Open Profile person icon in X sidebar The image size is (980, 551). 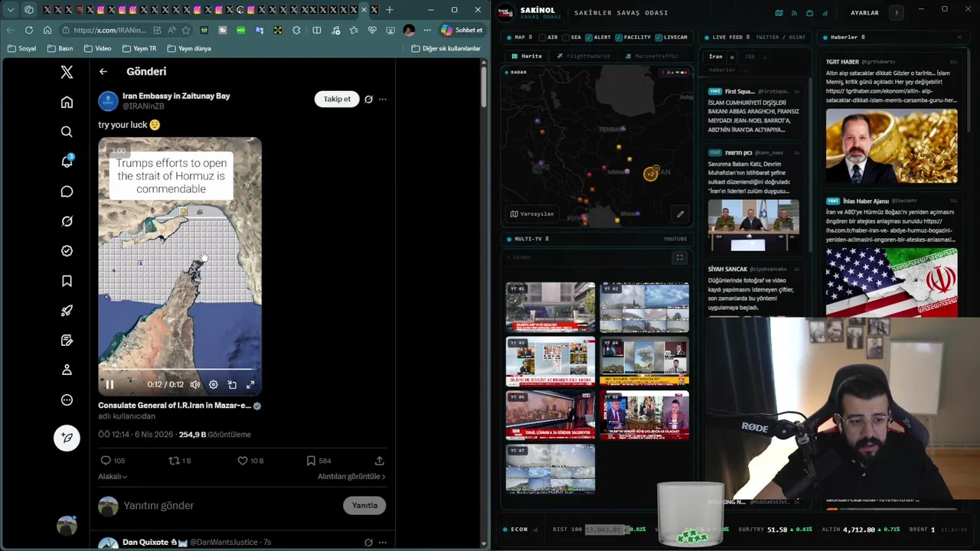coord(67,370)
